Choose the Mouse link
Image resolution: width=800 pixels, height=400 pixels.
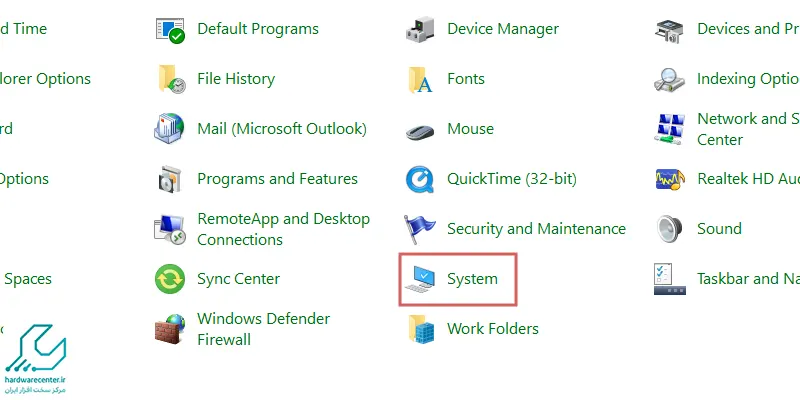[x=470, y=129]
